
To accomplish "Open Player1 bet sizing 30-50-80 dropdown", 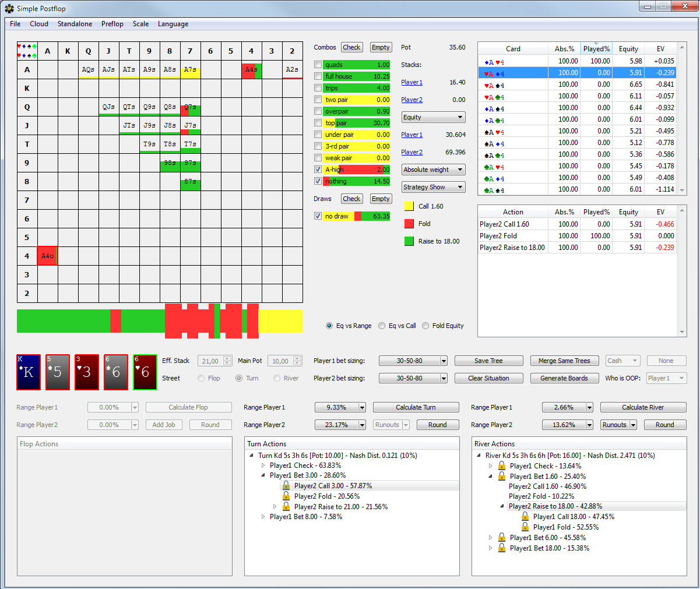I will point(413,361).
